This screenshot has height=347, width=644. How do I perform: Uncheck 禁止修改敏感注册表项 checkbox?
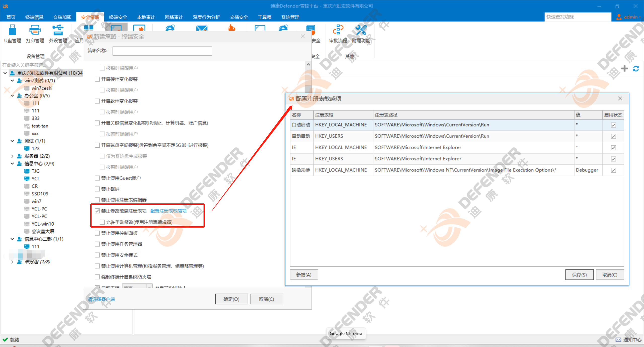[x=97, y=211]
